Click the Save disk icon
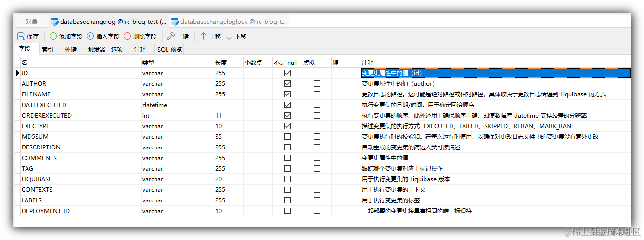644x240 pixels. pos(21,36)
